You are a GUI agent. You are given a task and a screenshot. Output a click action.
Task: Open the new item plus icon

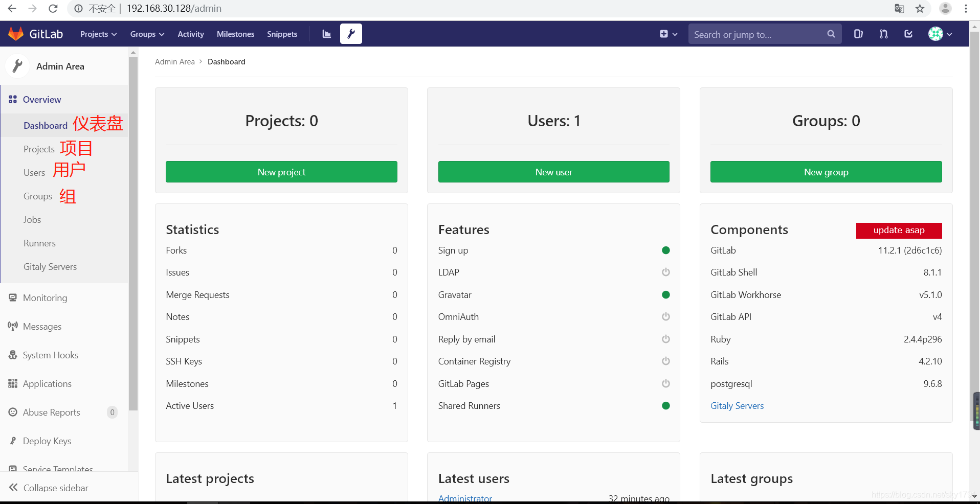click(663, 34)
